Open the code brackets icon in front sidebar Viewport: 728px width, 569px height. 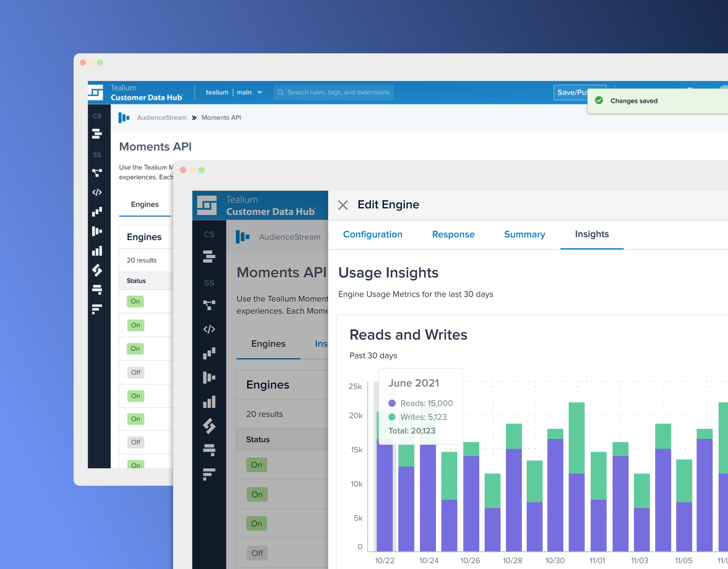click(x=209, y=329)
